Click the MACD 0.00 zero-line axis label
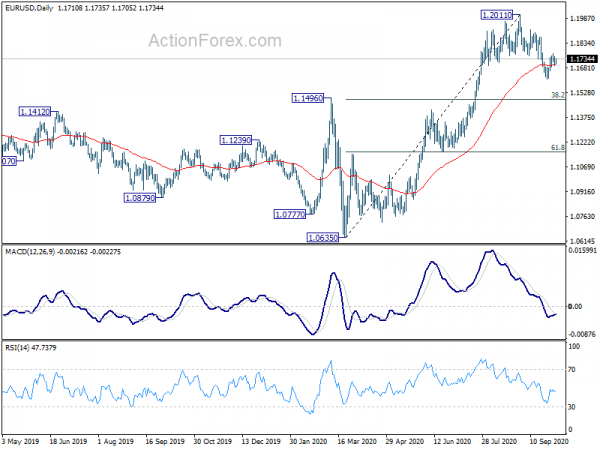Viewport: 600px width, 450px height. (x=575, y=307)
